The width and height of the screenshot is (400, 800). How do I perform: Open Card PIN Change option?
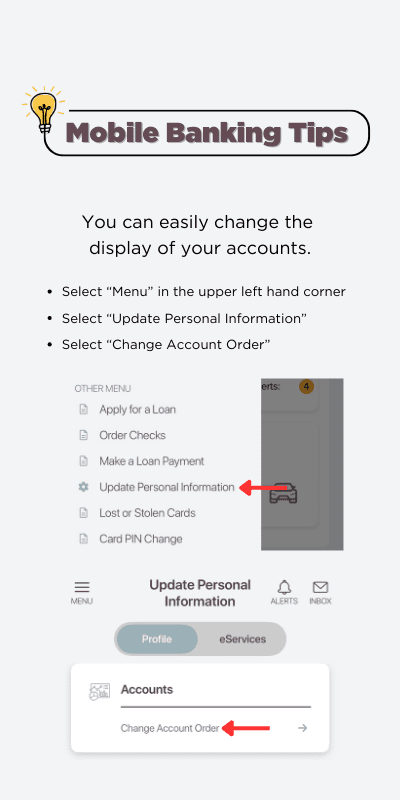pos(141,539)
